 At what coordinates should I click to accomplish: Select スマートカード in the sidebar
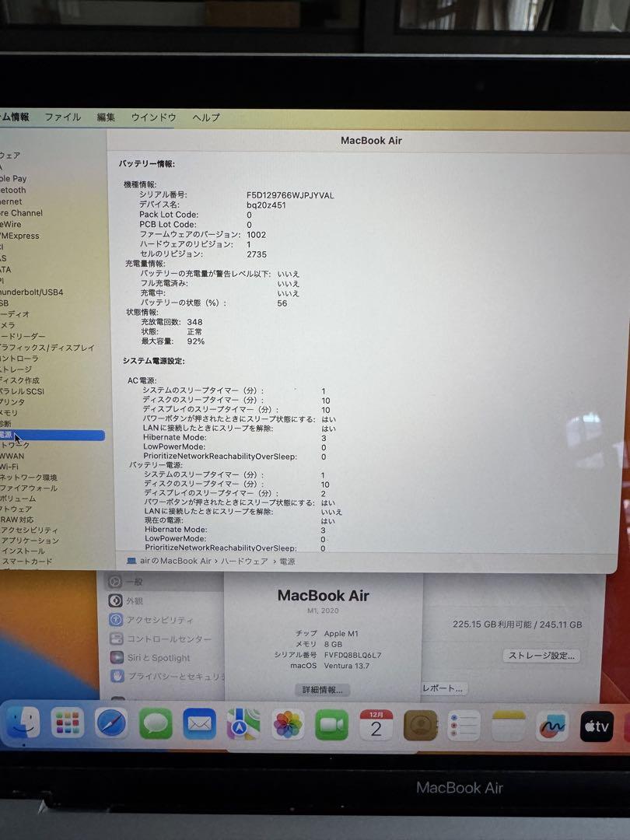[x=26, y=562]
